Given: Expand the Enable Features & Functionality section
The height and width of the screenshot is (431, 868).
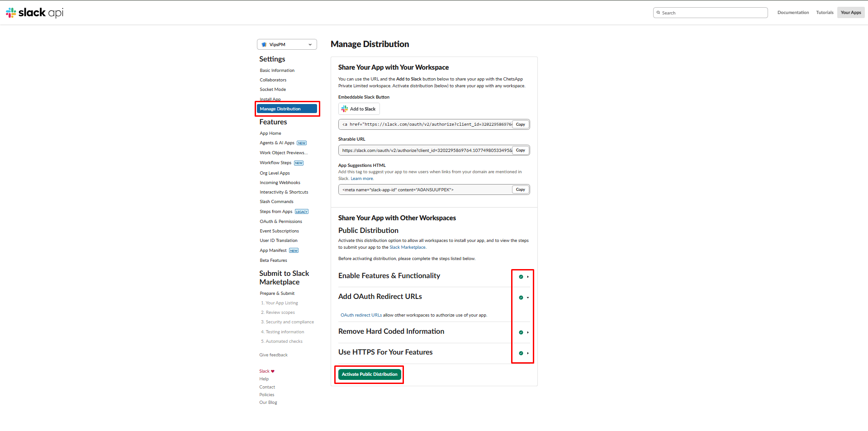Looking at the screenshot, I should click(528, 277).
